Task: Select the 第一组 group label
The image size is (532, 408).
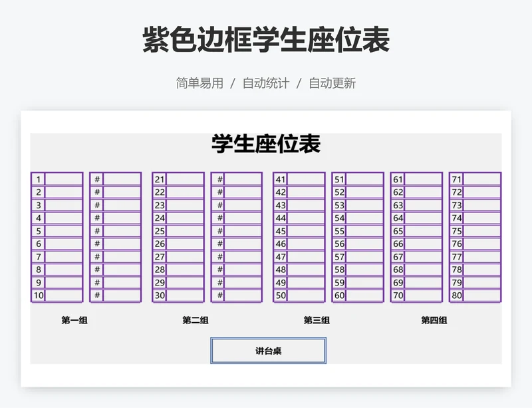Action: (74, 320)
